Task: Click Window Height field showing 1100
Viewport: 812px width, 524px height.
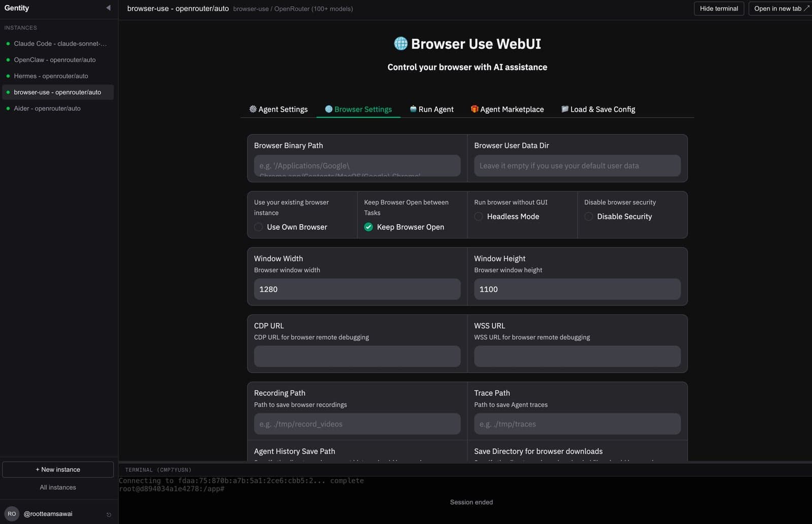Action: pos(578,289)
